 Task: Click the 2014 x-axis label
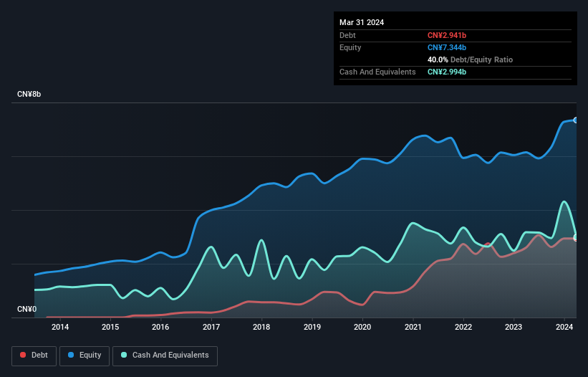(60, 327)
